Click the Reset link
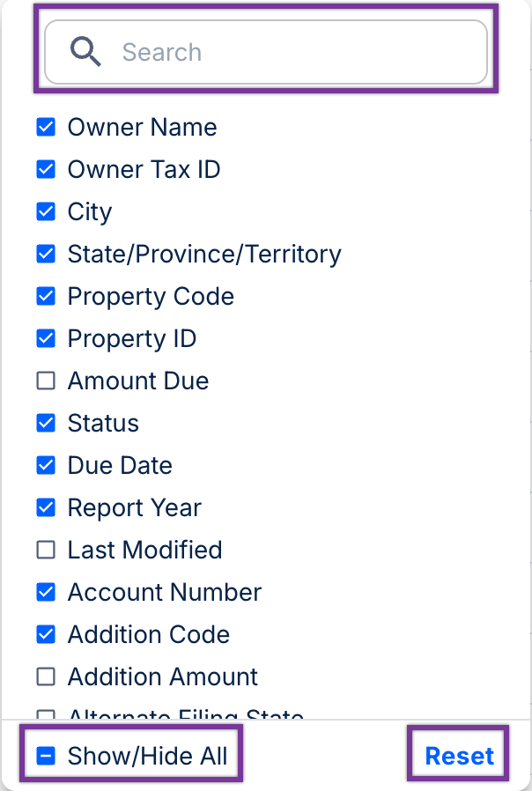This screenshot has width=532, height=791. [459, 756]
